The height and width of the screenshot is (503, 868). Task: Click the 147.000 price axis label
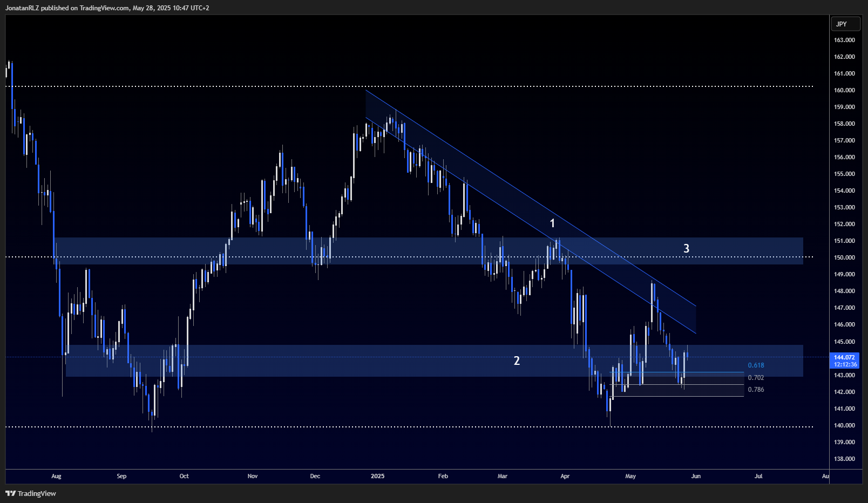coord(844,308)
